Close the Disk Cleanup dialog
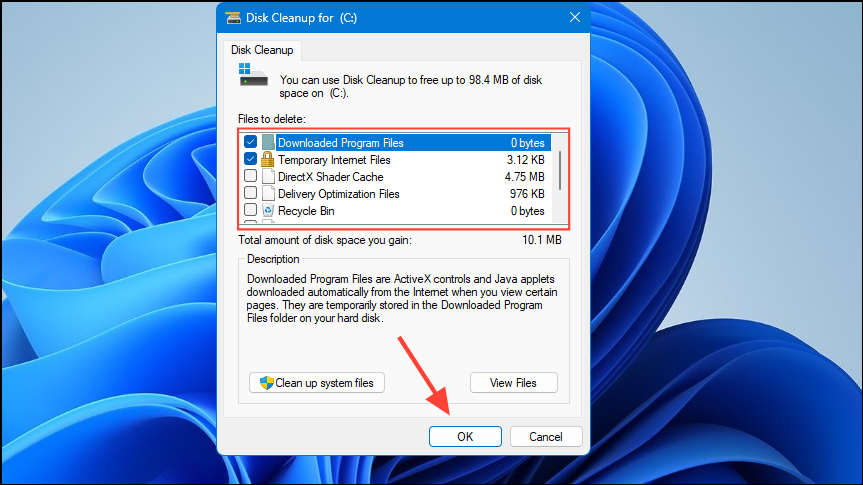The height and width of the screenshot is (485, 863). [x=575, y=18]
